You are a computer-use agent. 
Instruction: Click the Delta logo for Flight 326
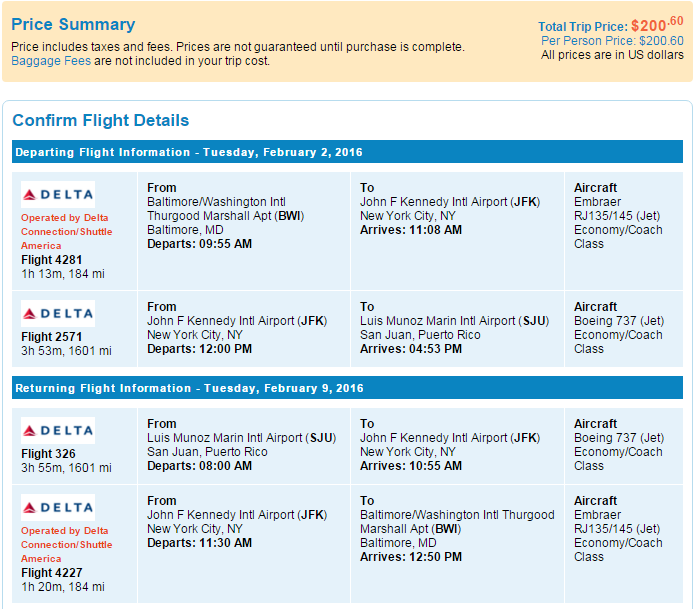coord(58,430)
